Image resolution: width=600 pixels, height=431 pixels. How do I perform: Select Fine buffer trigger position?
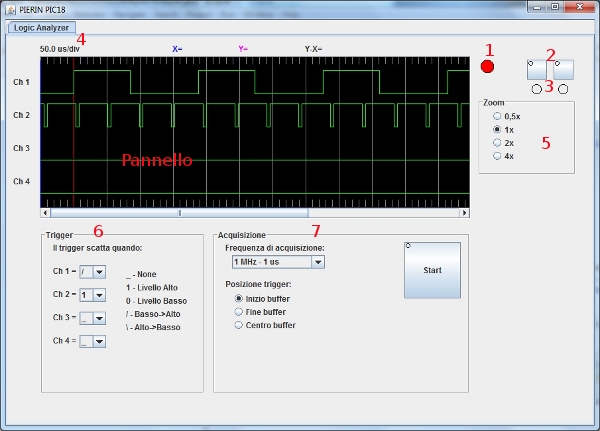click(238, 312)
